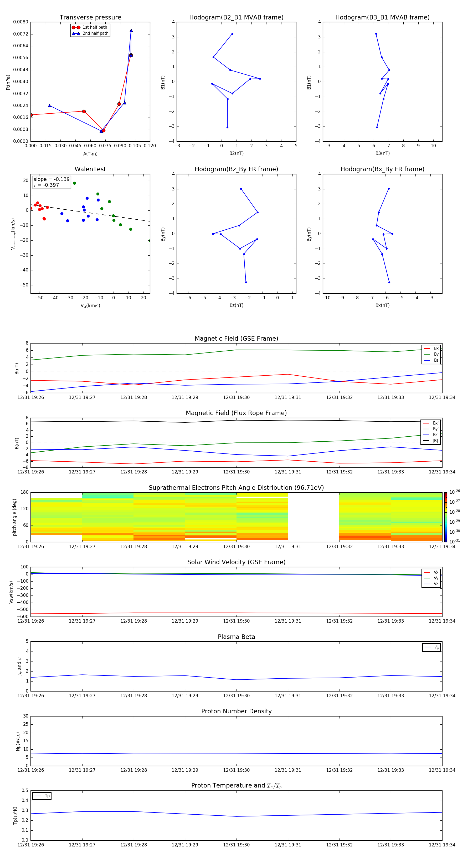Select the "slope = -0.139" annotation

(52, 179)
